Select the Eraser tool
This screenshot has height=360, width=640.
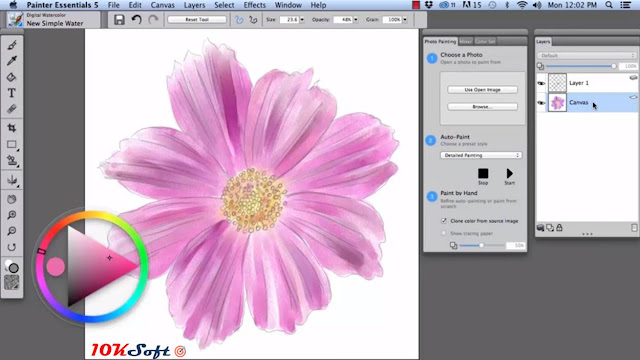(x=12, y=109)
